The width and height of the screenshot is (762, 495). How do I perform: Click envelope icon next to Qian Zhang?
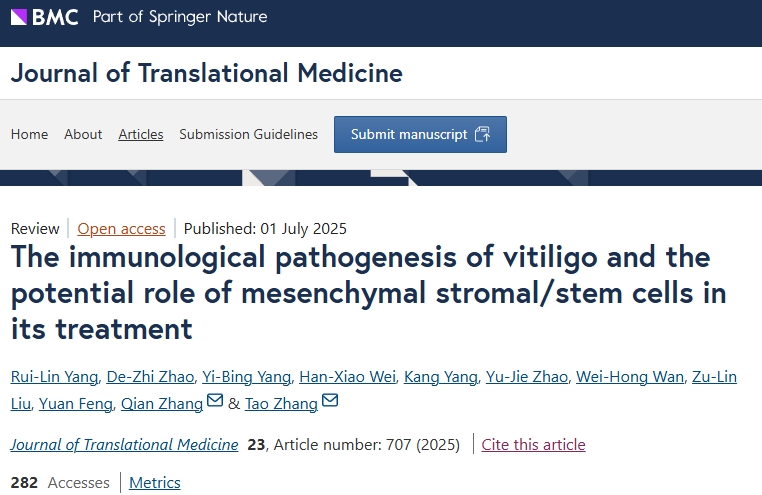(x=215, y=403)
